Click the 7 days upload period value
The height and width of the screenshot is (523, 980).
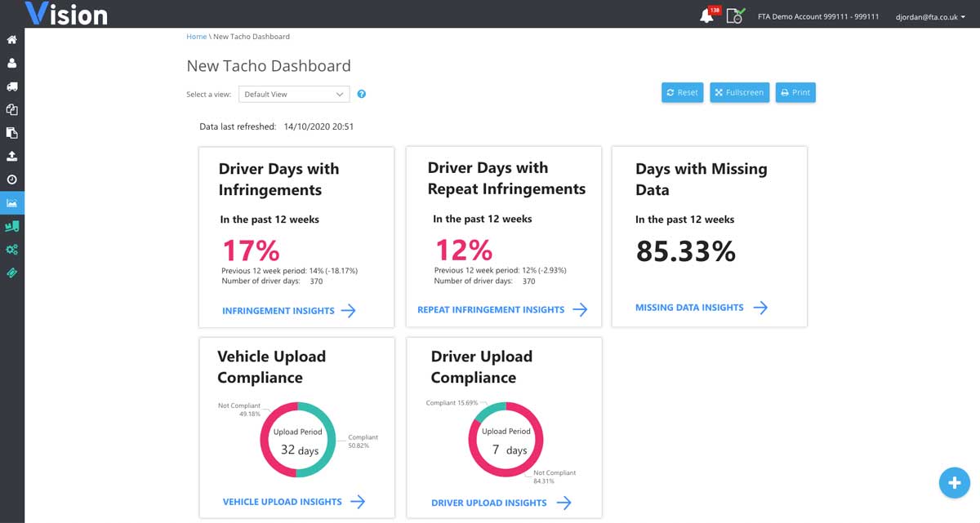click(510, 450)
